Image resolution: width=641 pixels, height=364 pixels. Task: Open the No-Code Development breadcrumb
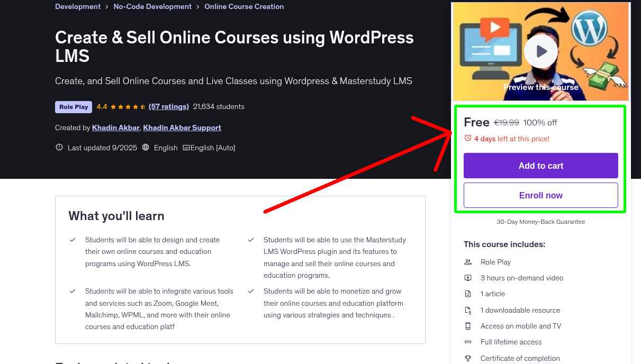tap(152, 7)
